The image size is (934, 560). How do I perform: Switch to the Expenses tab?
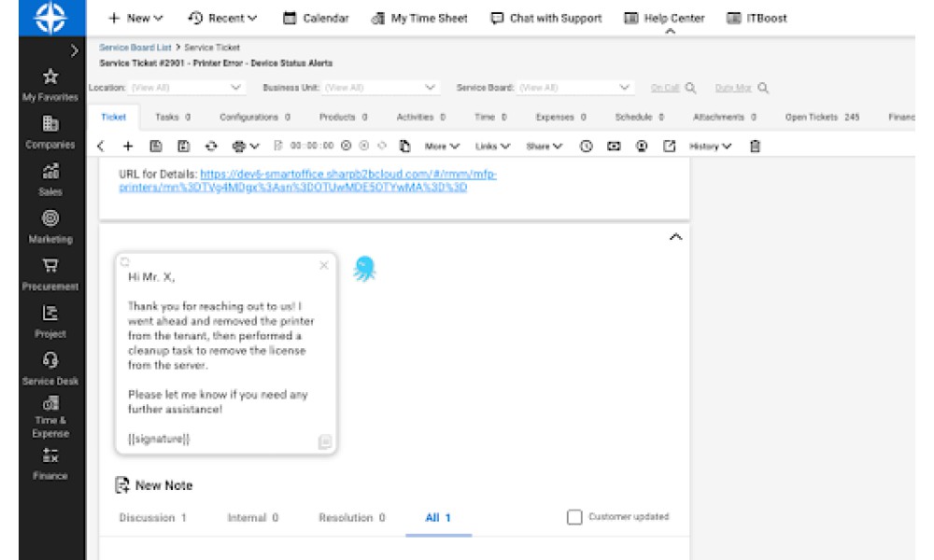pos(561,118)
